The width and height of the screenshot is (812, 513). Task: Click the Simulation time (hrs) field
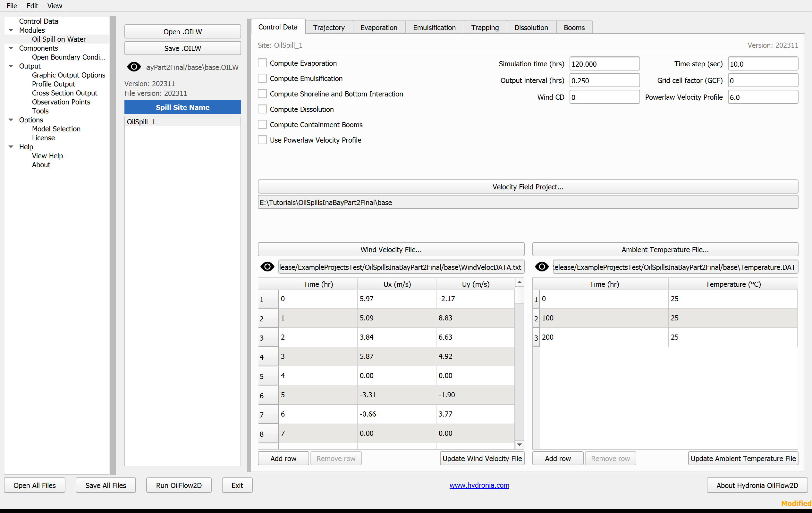[604, 64]
